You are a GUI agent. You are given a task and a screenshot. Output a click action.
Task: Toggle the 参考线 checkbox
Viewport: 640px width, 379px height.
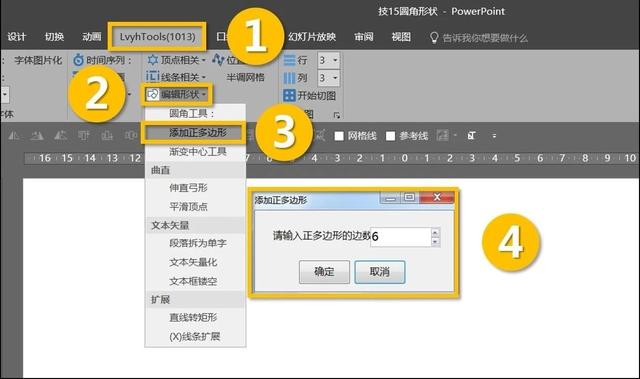[x=390, y=136]
